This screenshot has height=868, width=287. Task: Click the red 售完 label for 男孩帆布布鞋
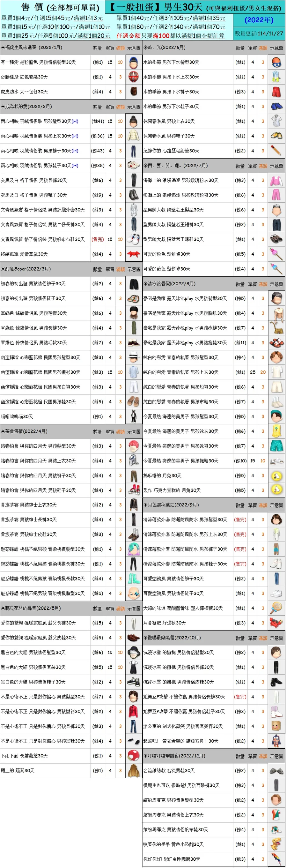(98, 239)
